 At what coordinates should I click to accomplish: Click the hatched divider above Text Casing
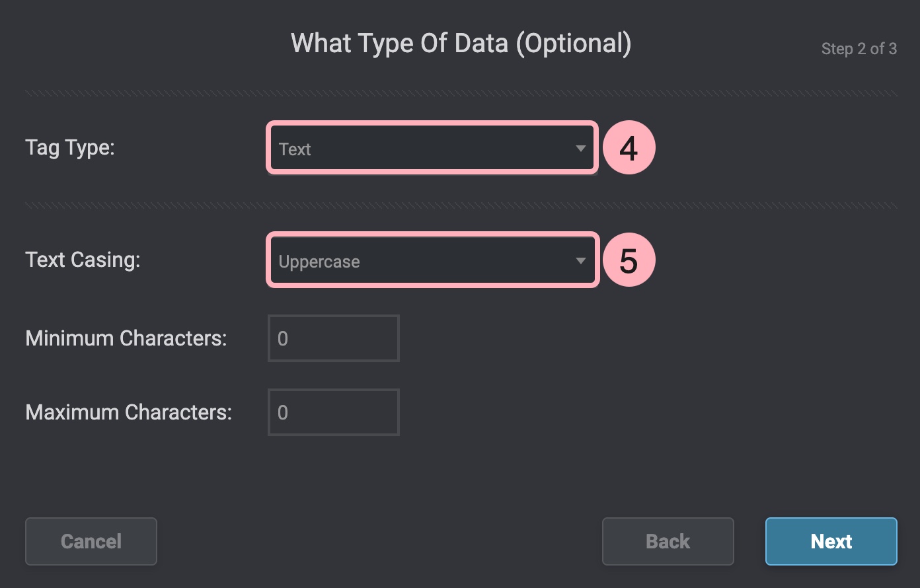[x=461, y=206]
